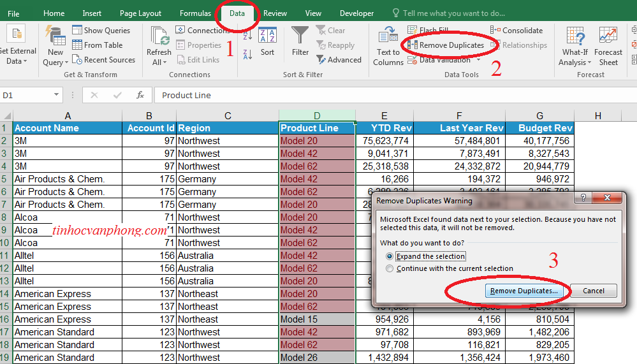The image size is (637, 364).
Task: Click Remove Duplicates dialog button
Action: tap(524, 291)
